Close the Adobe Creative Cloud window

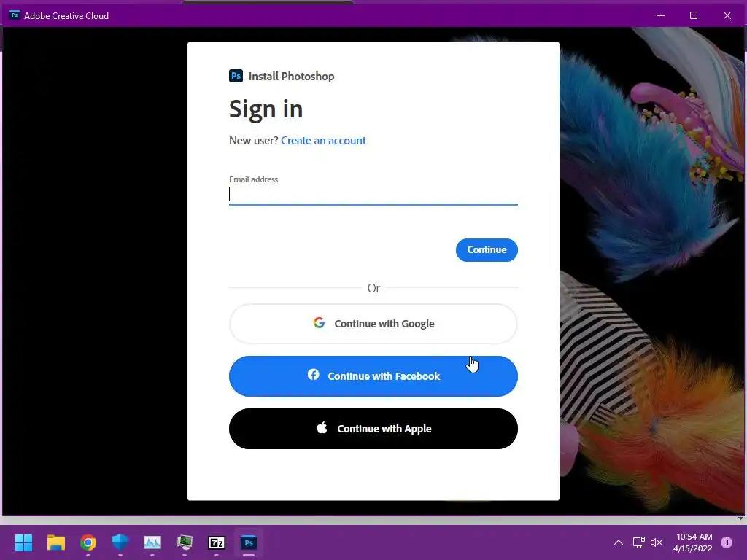pyautogui.click(x=727, y=15)
